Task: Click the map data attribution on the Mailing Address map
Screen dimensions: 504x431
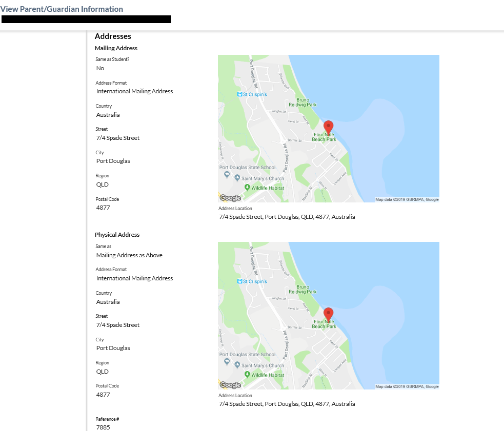Action: (407, 199)
